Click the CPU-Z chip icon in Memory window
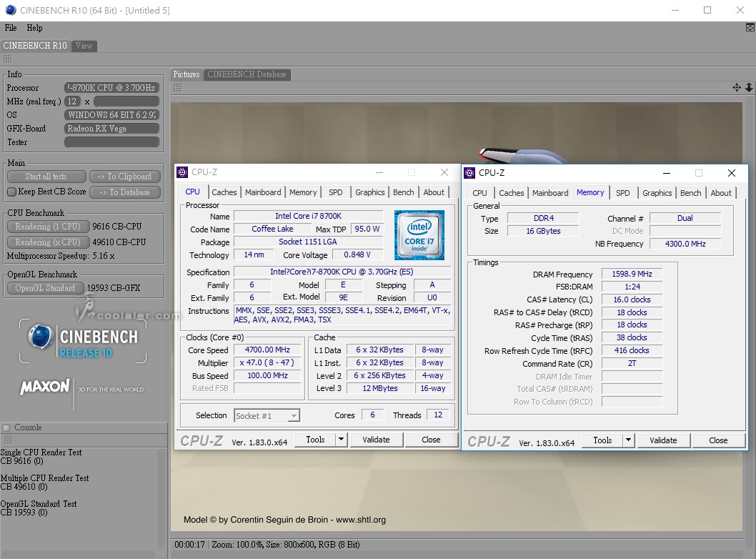756x559 pixels. pyautogui.click(x=469, y=173)
